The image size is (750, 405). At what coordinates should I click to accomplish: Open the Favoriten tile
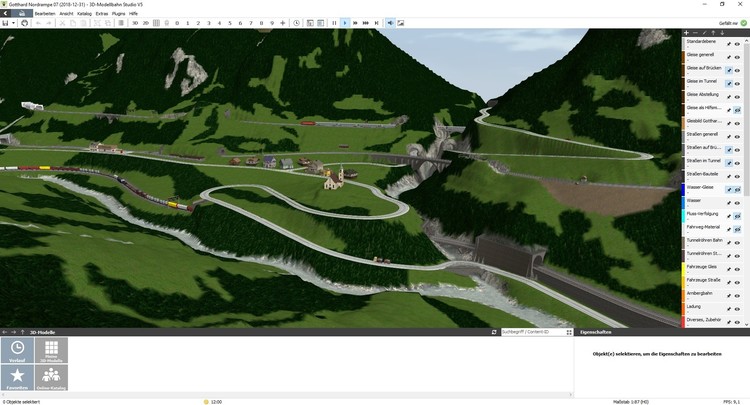[17, 377]
